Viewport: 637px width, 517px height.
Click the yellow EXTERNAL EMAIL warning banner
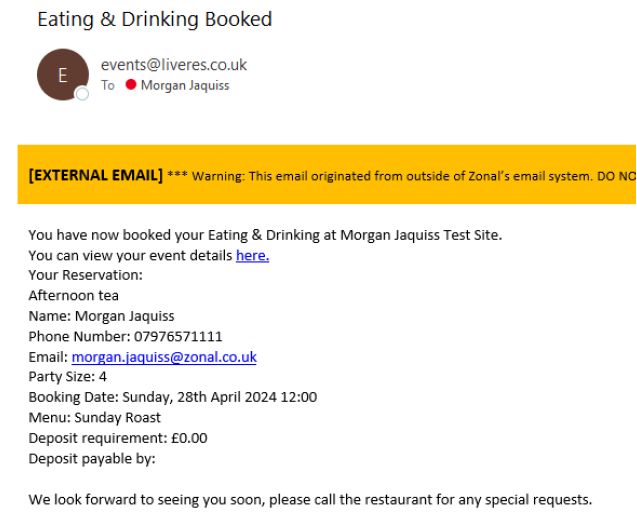(327, 174)
